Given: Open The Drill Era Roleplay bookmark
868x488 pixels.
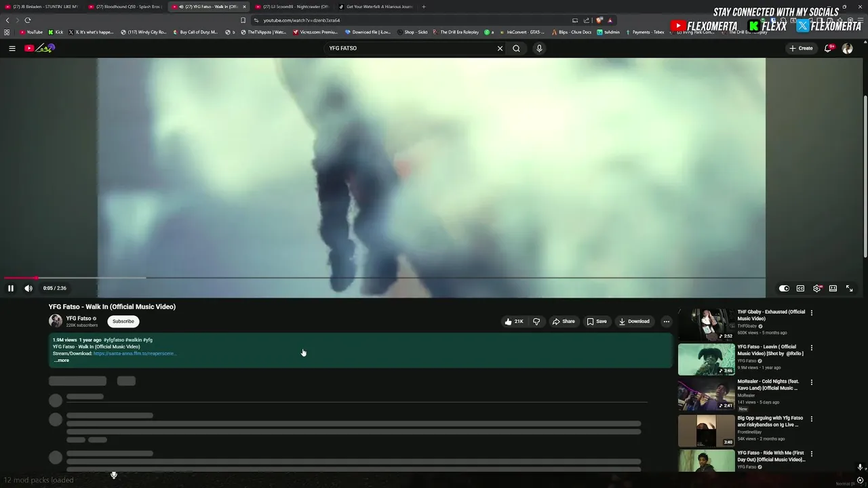Looking at the screenshot, I should click(x=456, y=32).
